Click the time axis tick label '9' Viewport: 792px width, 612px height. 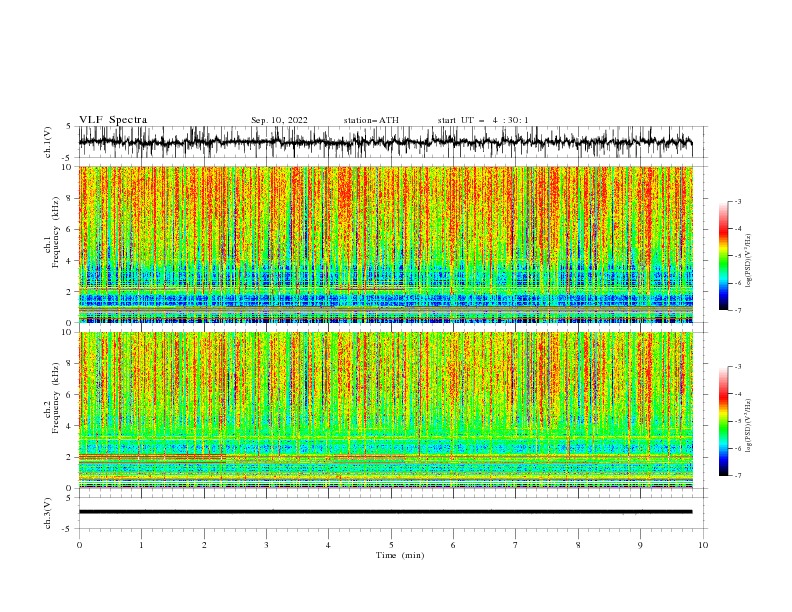point(640,545)
